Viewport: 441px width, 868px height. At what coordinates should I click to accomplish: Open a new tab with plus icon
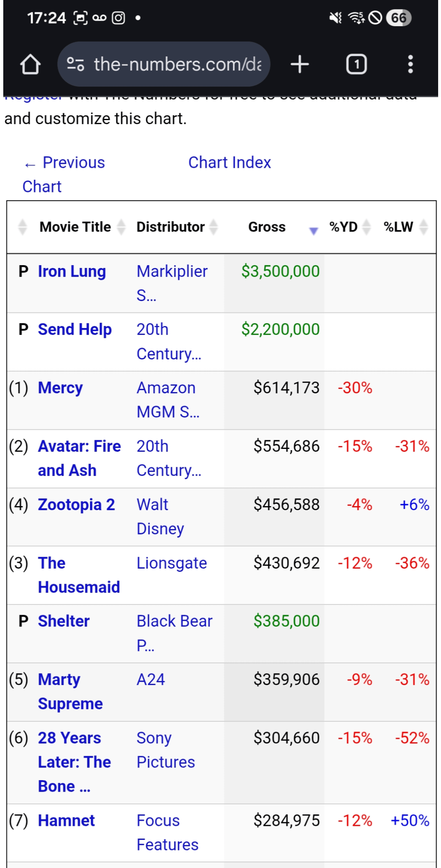(300, 65)
